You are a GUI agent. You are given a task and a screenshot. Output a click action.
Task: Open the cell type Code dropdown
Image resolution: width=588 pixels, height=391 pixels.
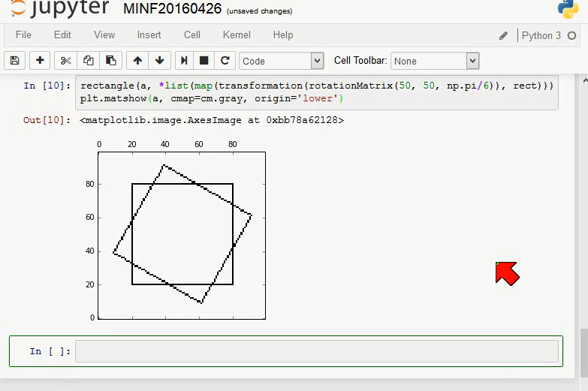pos(282,61)
